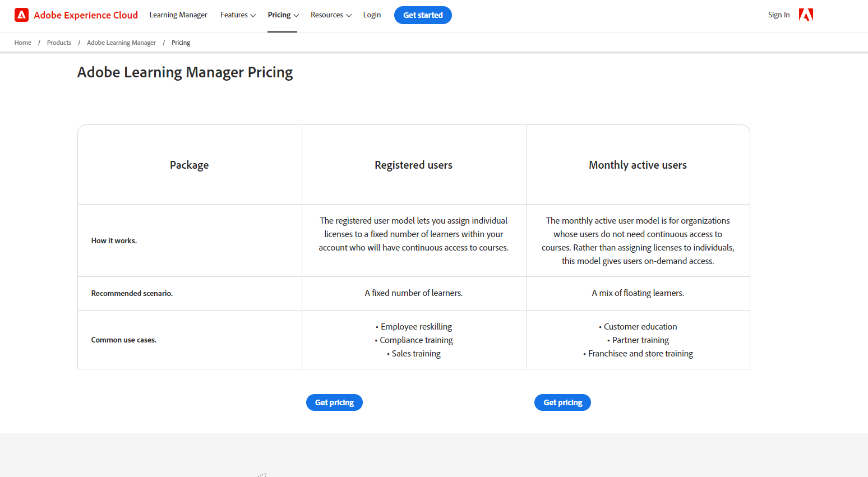Click the registered user model description text
The height and width of the screenshot is (477, 868).
tap(414, 234)
